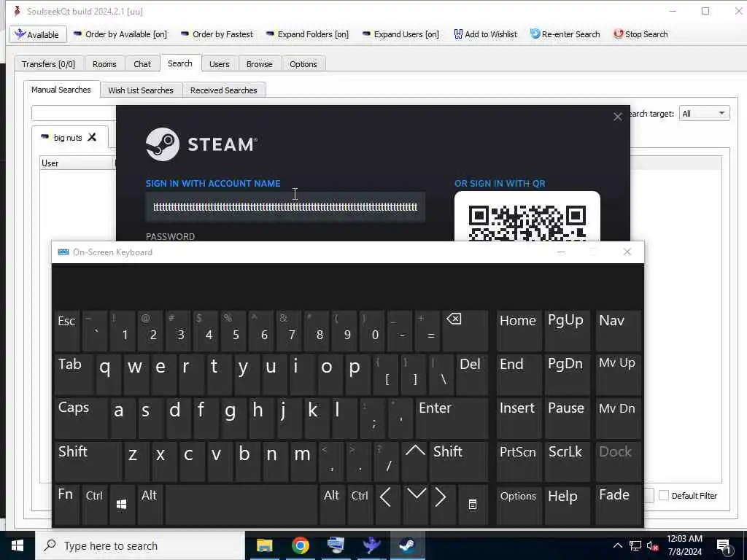Image resolution: width=747 pixels, height=560 pixels.
Task: Click the Steam logo in sign-in dialog
Action: 201,144
